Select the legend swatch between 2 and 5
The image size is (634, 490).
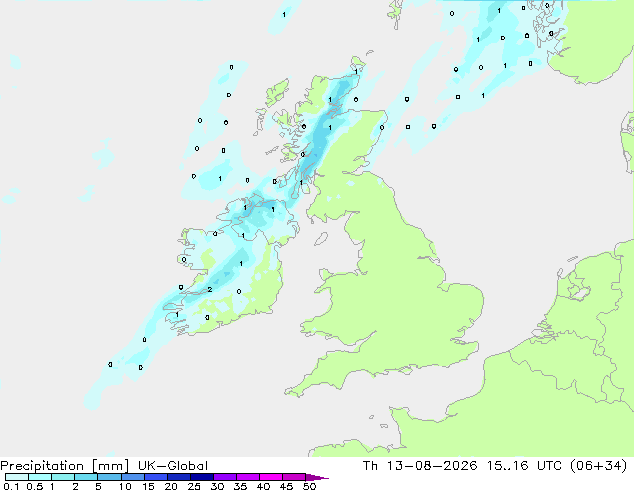86,477
